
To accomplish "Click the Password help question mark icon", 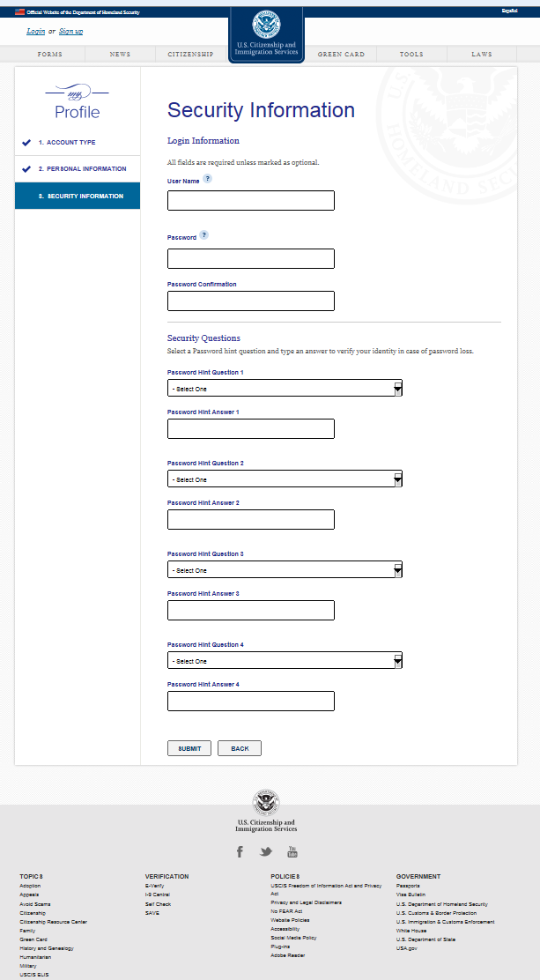I will 203,235.
